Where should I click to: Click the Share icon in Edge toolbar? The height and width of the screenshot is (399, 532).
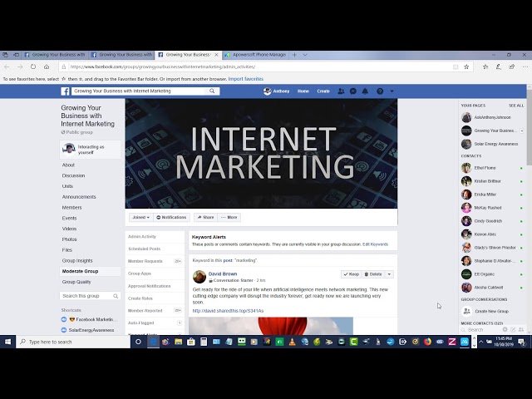pyautogui.click(x=512, y=66)
